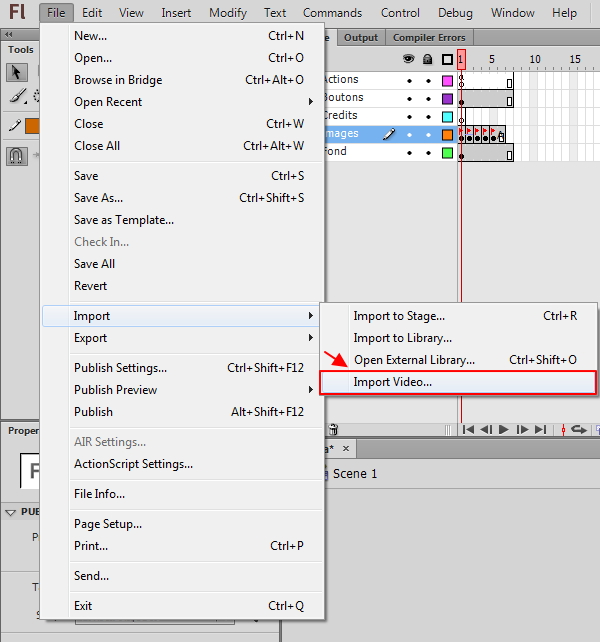600x642 pixels.
Task: Open the Help menu
Action: pos(564,13)
